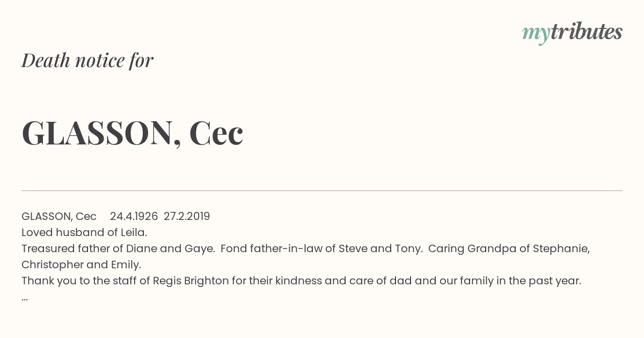Click the mytributes logo
644x338 pixels.
pyautogui.click(x=572, y=33)
